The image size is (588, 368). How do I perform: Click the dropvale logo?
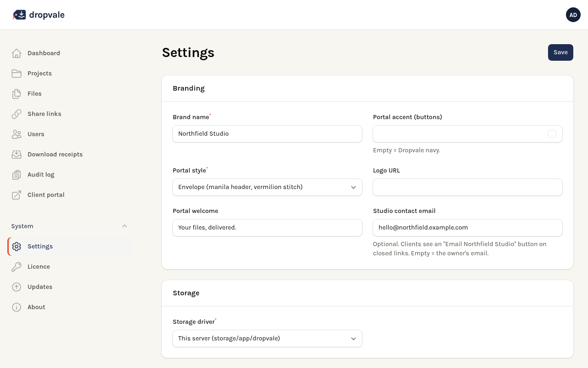point(39,15)
